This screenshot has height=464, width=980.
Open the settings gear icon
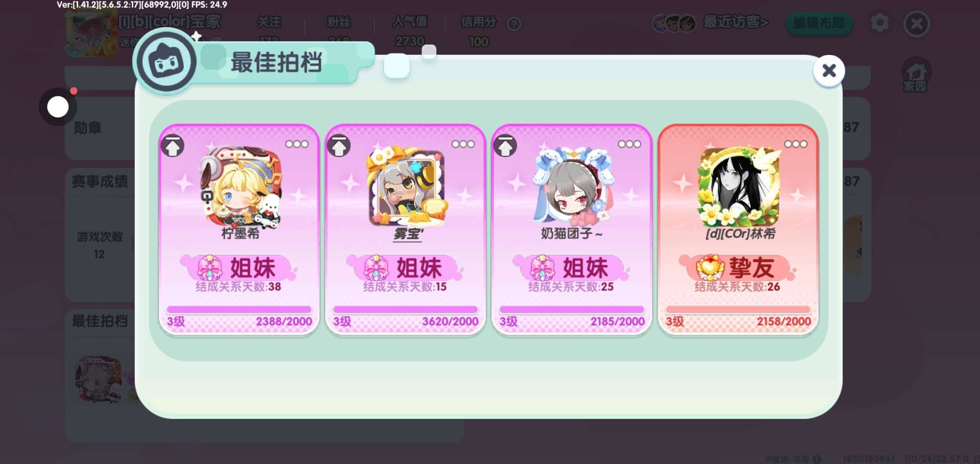coord(879,23)
